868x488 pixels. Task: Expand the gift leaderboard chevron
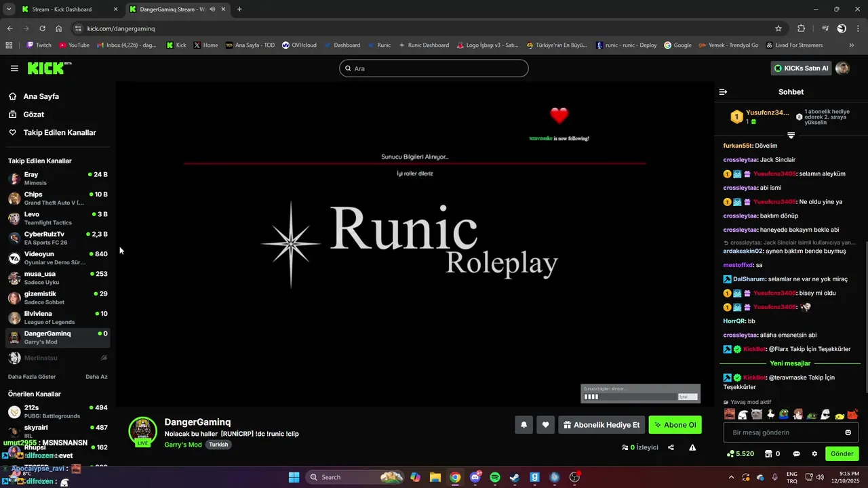(791, 136)
